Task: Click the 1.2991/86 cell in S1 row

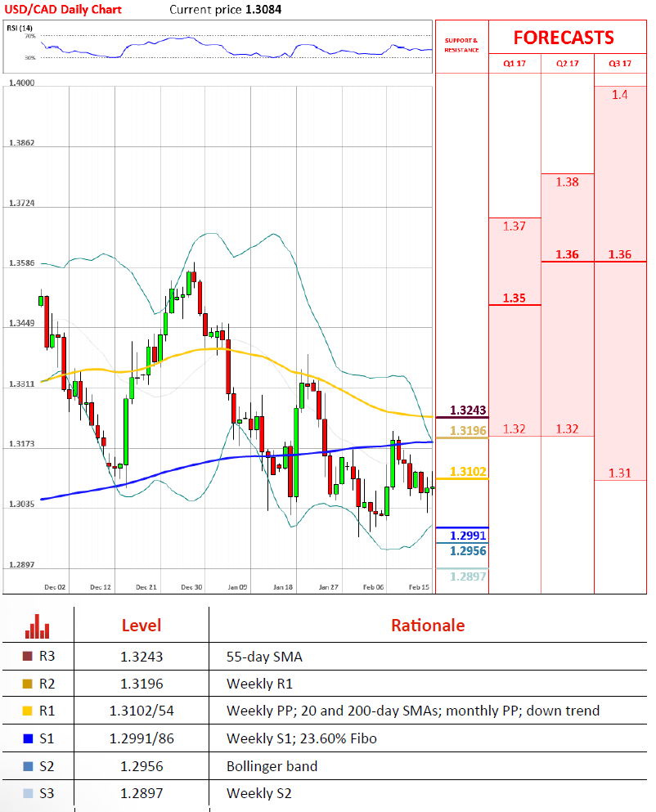Action: click(142, 738)
